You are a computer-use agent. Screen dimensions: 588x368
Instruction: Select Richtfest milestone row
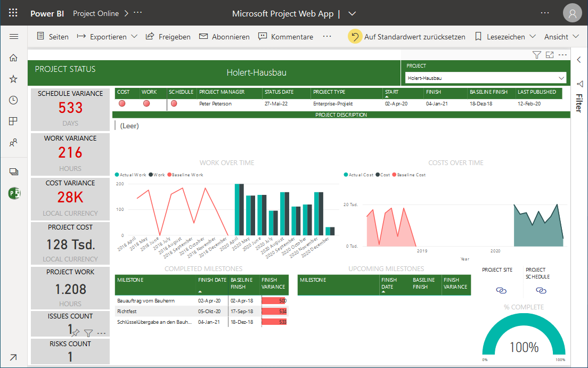pos(202,311)
